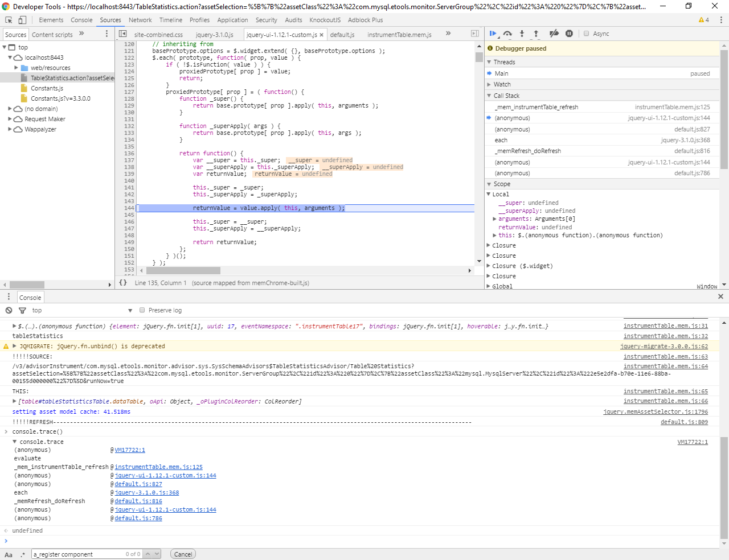Check Preserve log option
Image resolution: width=729 pixels, height=560 pixels.
click(142, 310)
